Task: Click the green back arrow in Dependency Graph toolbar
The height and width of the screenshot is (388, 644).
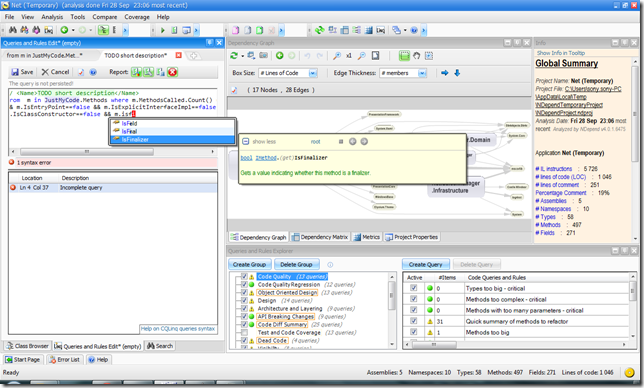Action: tap(280, 56)
